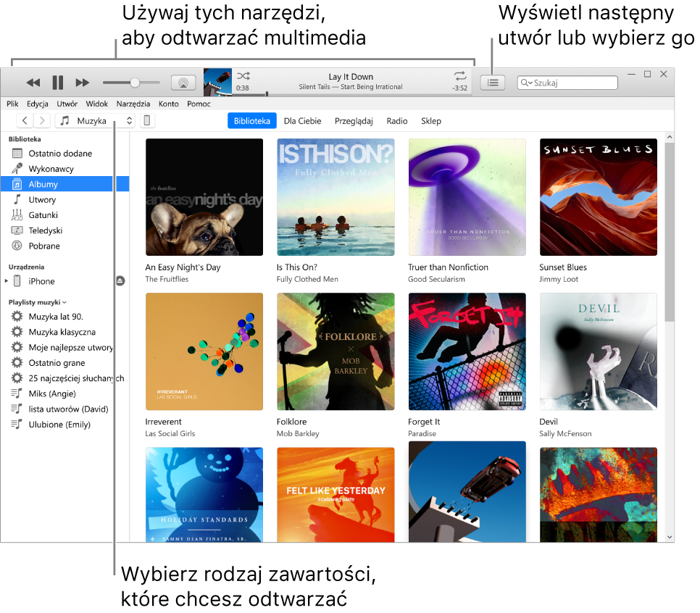
Task: Pause the current song
Action: pos(57,83)
